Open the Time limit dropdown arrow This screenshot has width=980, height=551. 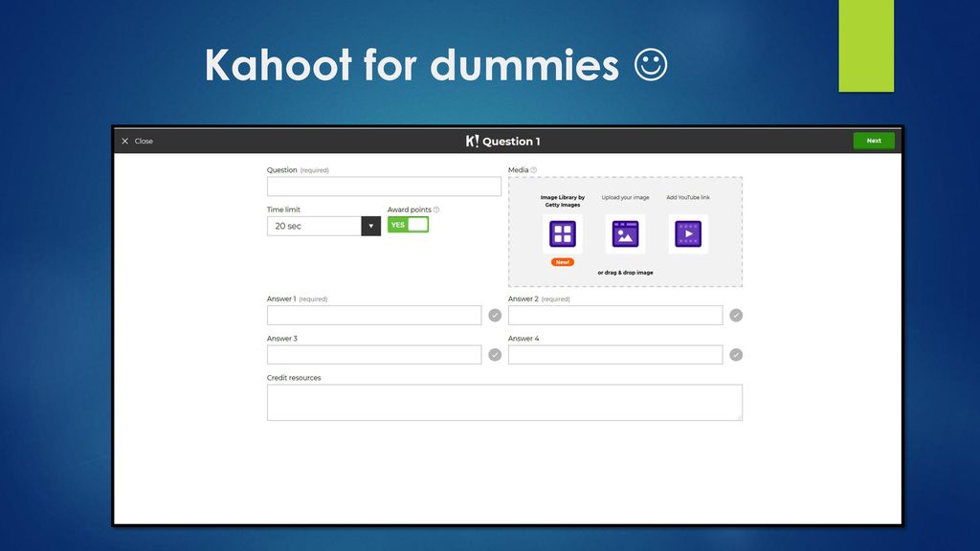click(370, 226)
